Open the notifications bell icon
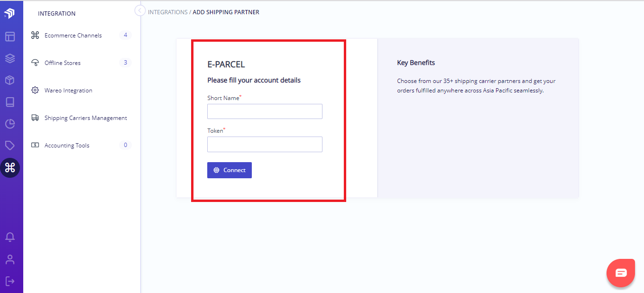Screen dimensions: 644x293 (11, 237)
